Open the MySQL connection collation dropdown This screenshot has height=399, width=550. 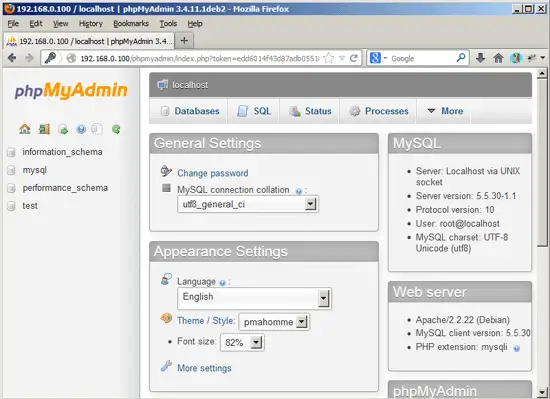(x=248, y=204)
